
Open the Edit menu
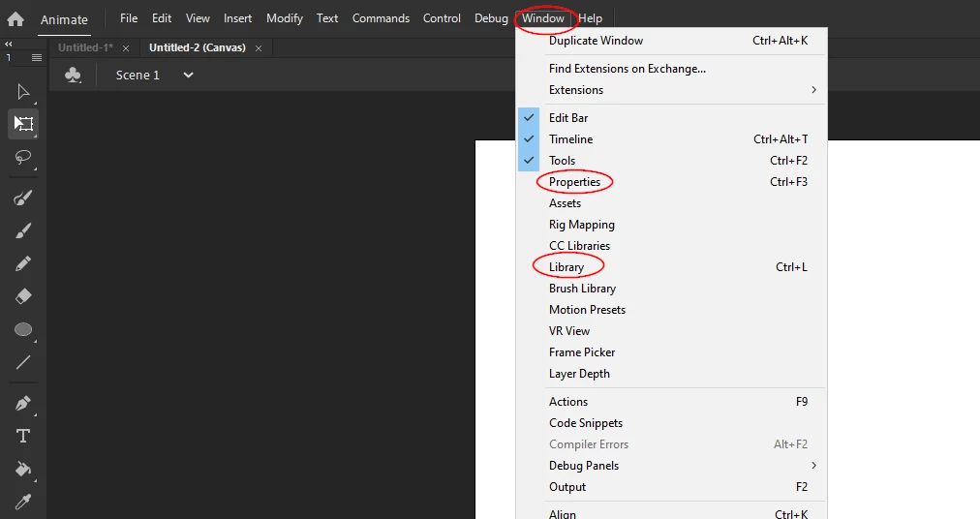(x=162, y=18)
